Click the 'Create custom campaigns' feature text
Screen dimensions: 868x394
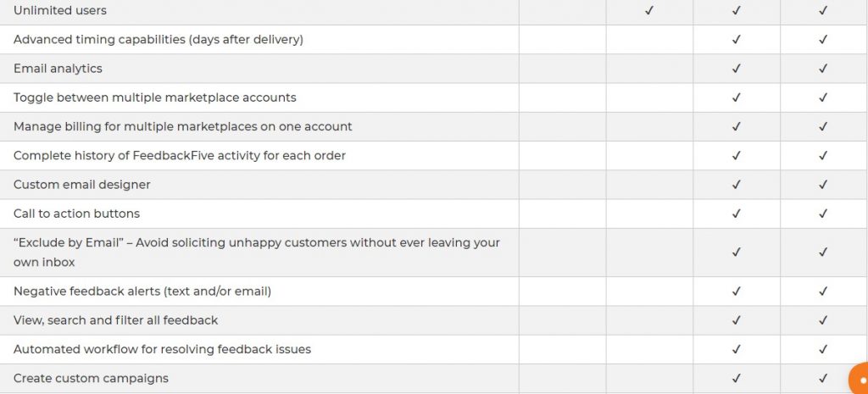91,379
